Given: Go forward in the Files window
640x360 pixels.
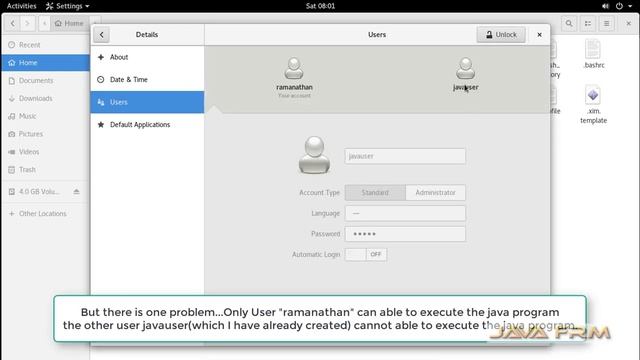Looking at the screenshot, I should coord(27,23).
